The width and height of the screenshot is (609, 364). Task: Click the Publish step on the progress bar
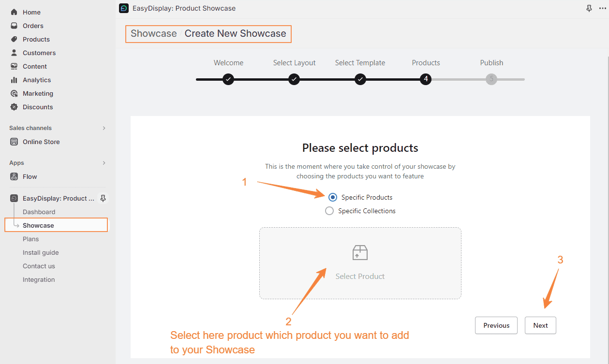(x=491, y=79)
